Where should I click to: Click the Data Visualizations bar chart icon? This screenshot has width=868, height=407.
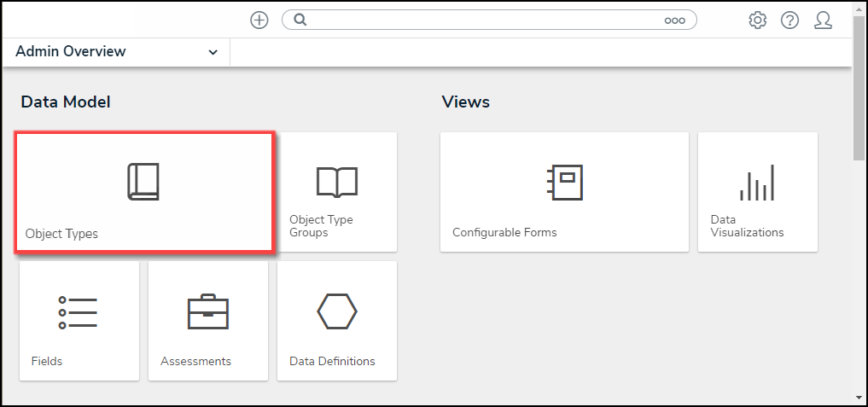point(757,182)
